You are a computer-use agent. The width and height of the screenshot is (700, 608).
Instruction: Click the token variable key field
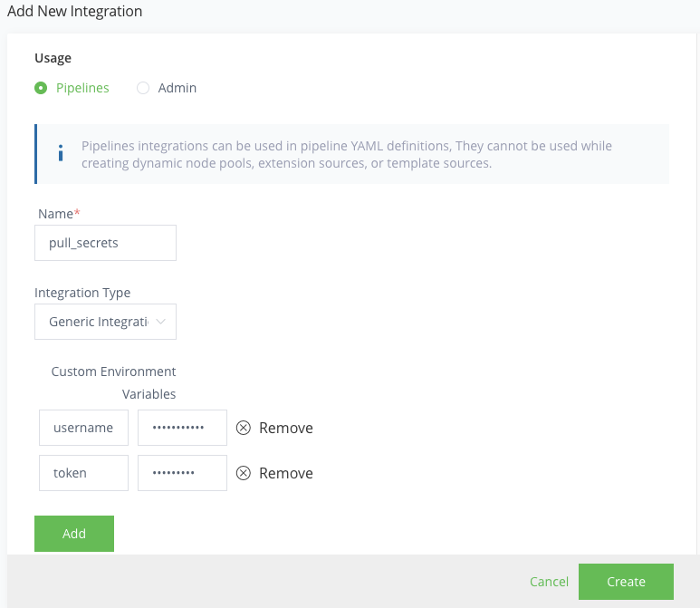83,473
